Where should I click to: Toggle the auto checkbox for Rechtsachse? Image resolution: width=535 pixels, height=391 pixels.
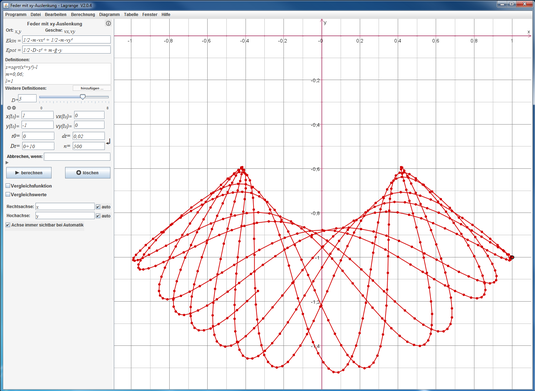[x=98, y=207]
